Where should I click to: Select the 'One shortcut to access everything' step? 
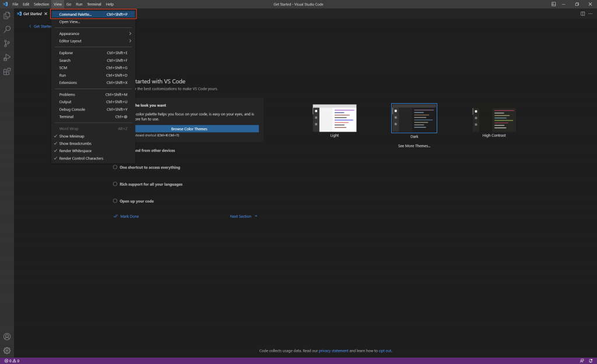tap(146, 167)
